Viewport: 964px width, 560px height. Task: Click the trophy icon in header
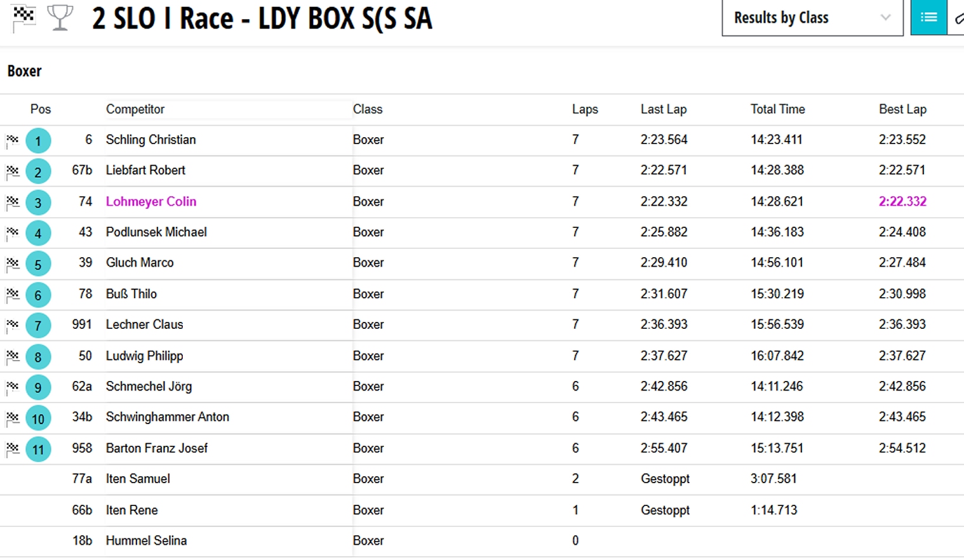point(60,17)
